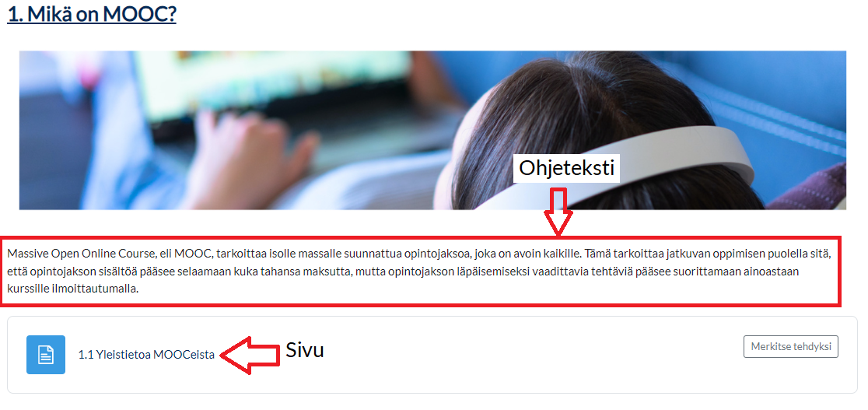Click the 'Ohjeteksti' annotation label
Screen dimensions: 868x410
566,168
